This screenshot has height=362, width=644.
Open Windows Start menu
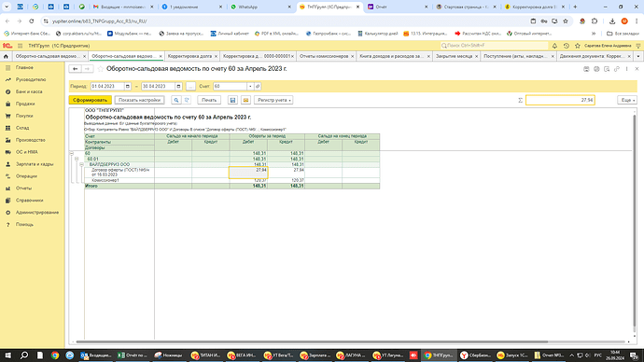7,355
